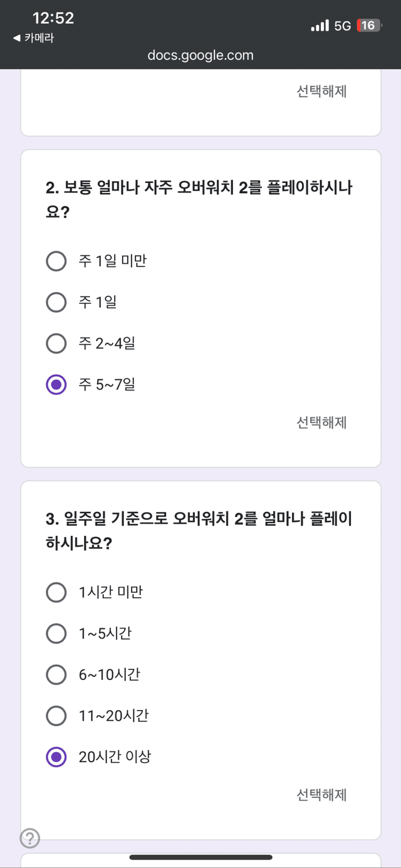Tap the home indicator bar
The height and width of the screenshot is (868, 401).
click(200, 857)
